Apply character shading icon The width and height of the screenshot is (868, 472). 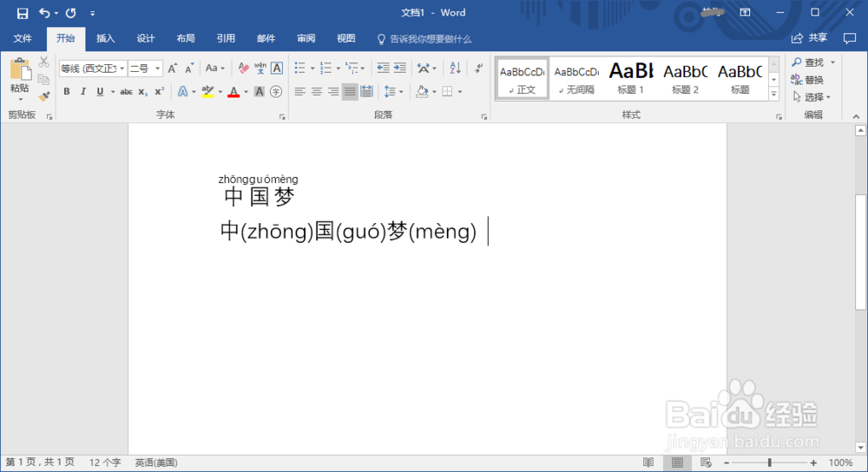259,91
